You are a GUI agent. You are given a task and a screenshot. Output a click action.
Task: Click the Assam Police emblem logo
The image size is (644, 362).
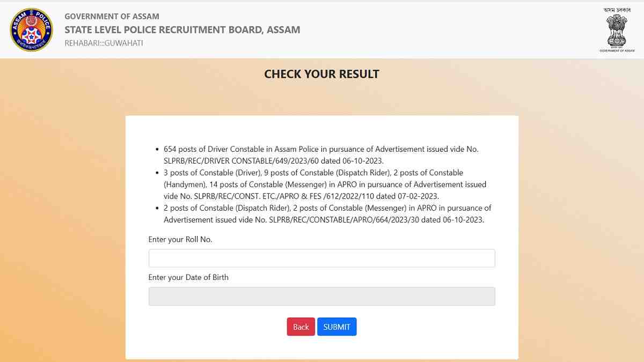31,29
